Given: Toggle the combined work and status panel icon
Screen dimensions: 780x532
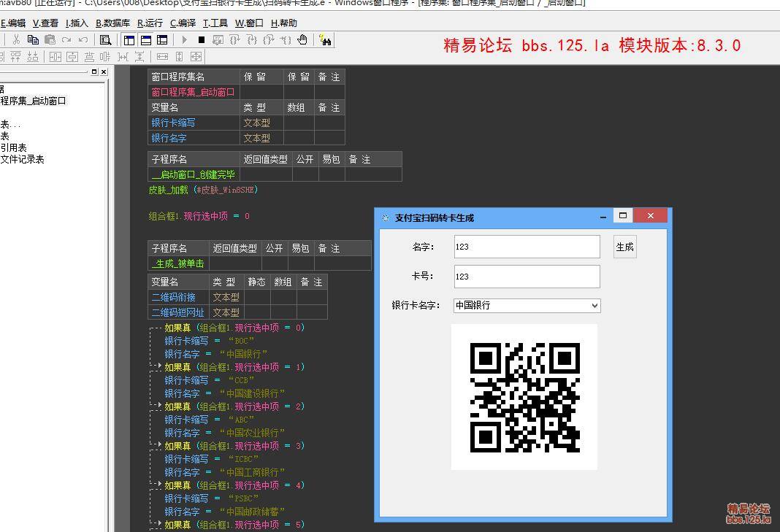Looking at the screenshot, I should pyautogui.click(x=162, y=40).
